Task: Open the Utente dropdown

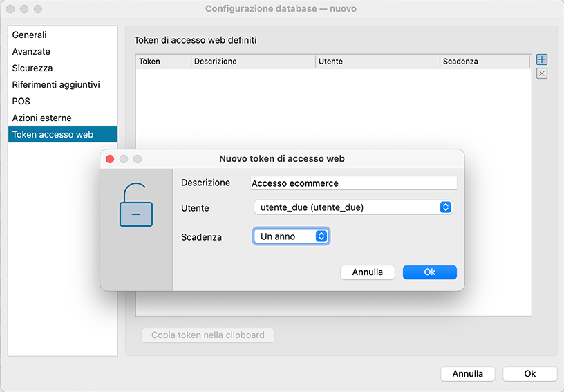Action: pyautogui.click(x=352, y=207)
